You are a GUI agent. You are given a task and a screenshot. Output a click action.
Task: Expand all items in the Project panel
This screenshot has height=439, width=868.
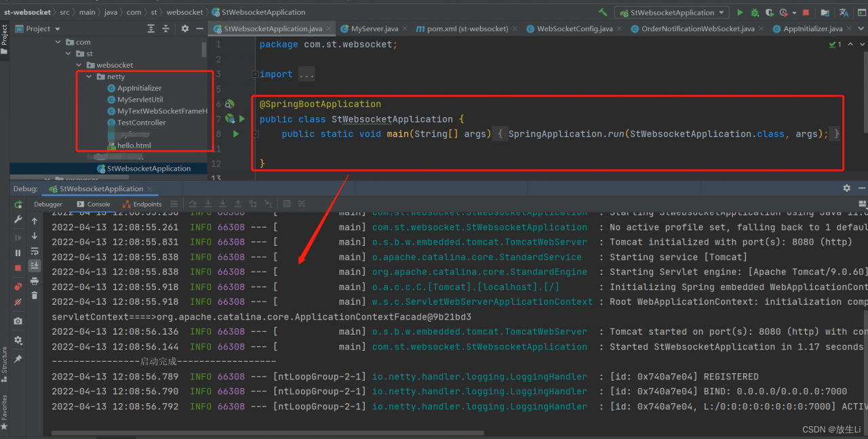[151, 28]
